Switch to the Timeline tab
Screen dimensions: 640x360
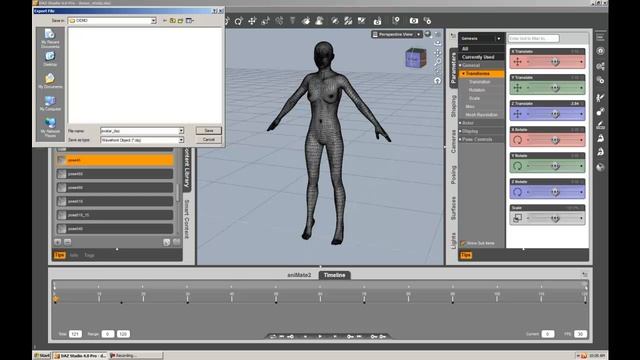click(334, 275)
